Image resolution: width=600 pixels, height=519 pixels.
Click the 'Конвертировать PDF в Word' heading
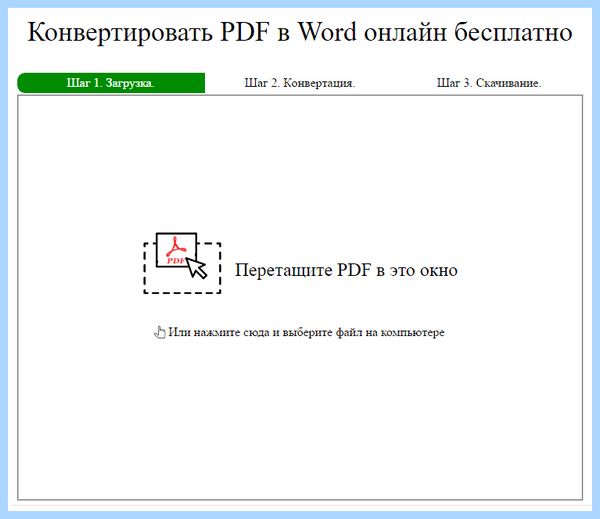tap(300, 31)
